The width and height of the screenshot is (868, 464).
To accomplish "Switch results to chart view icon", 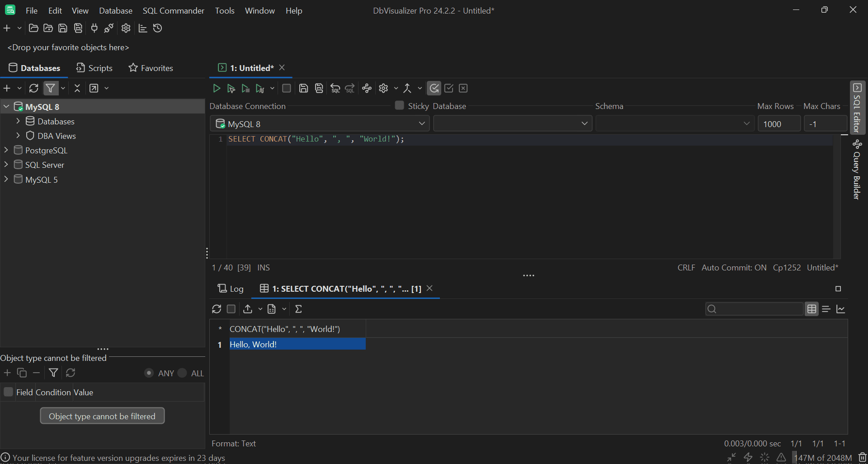I will (x=841, y=309).
